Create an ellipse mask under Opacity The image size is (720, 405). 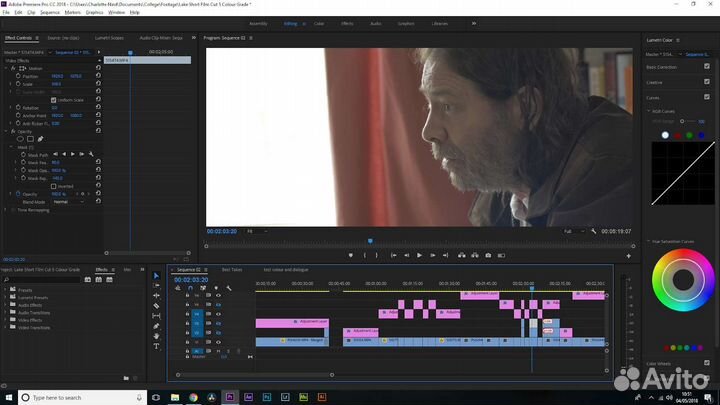[20, 139]
